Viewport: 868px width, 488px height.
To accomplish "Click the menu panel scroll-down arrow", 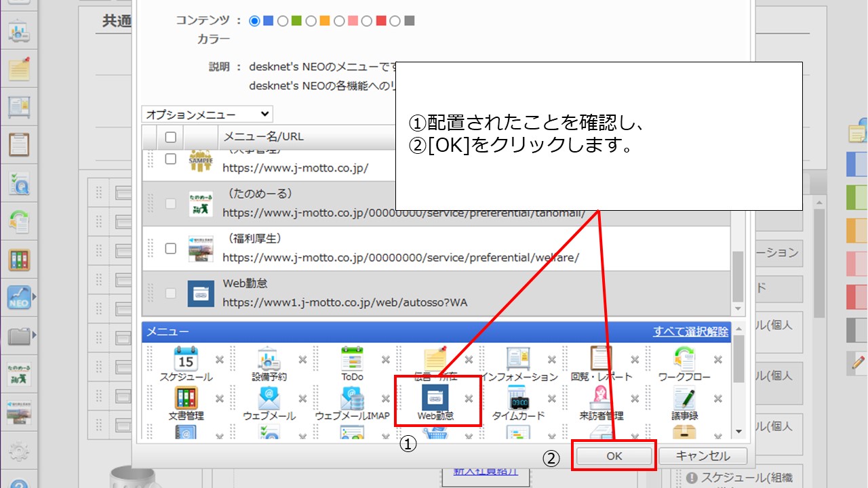I will pos(738,431).
